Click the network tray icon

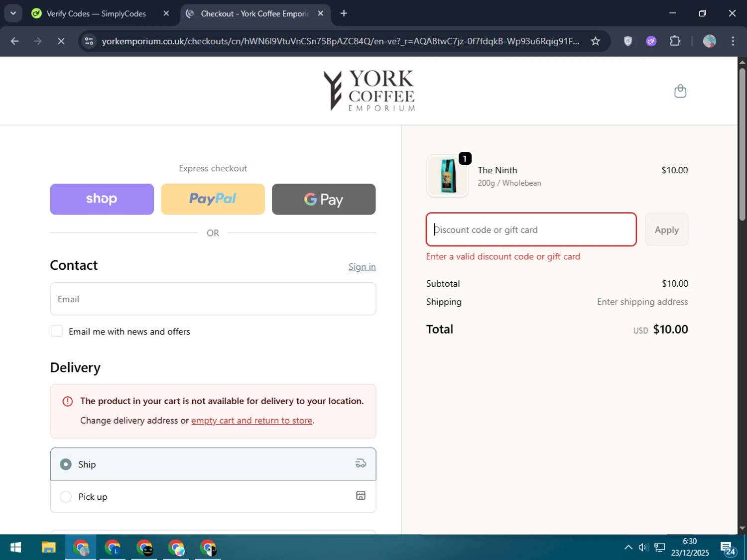[660, 548]
